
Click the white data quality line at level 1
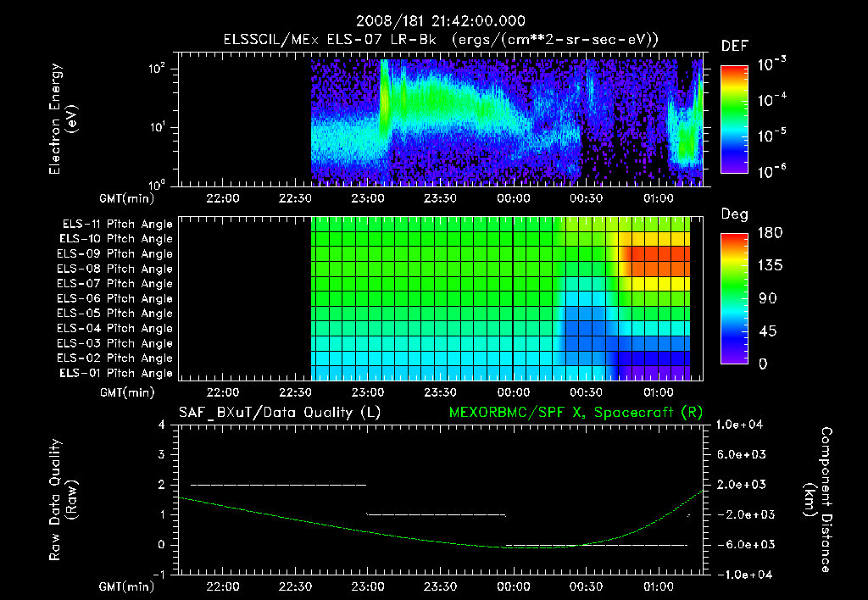(x=437, y=514)
